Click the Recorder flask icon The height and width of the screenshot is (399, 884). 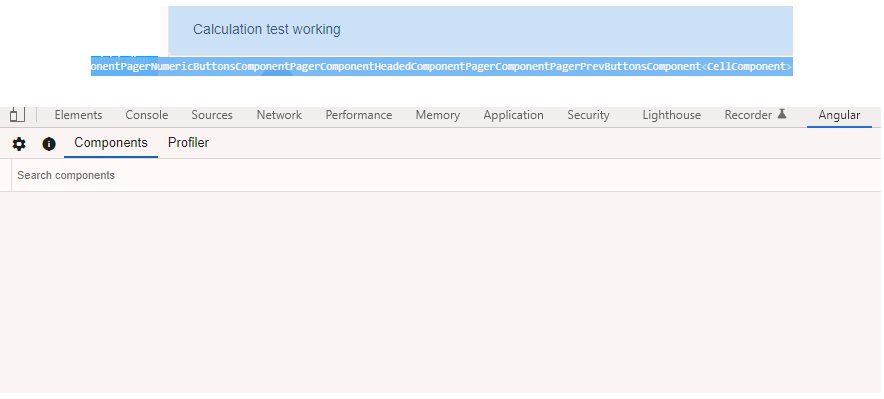coord(781,114)
